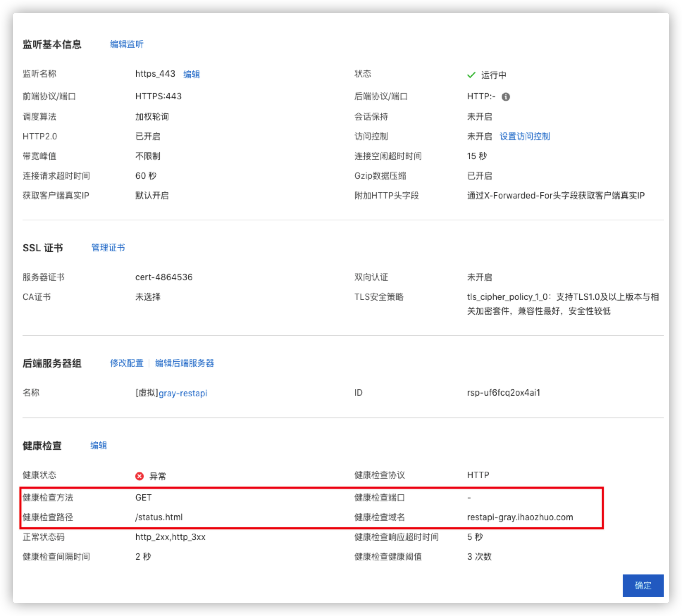The image size is (682, 616).
Task: Click 编辑 next to 健康检查 section
Action: coord(99,446)
